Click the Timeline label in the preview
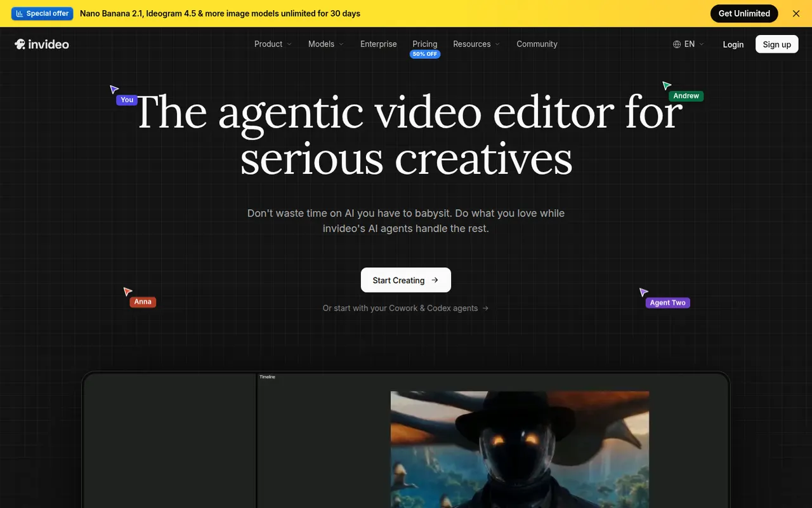Screen dimensions: 812x508 [267, 377]
